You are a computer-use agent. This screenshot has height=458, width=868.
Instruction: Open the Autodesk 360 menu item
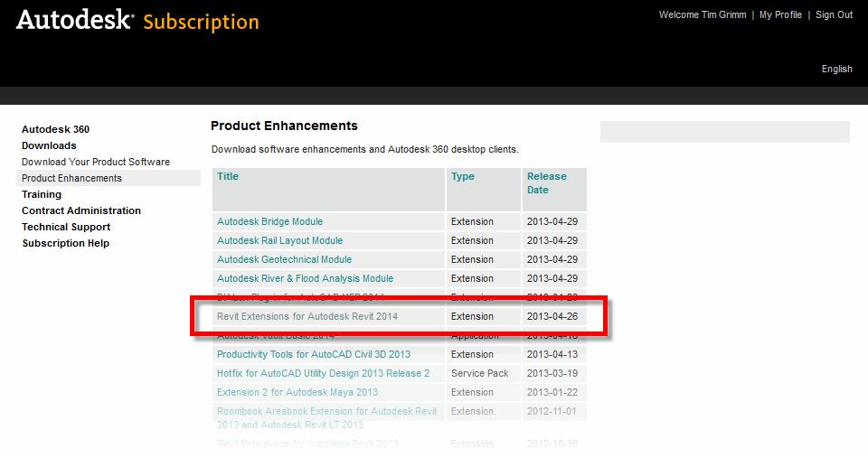click(x=55, y=129)
